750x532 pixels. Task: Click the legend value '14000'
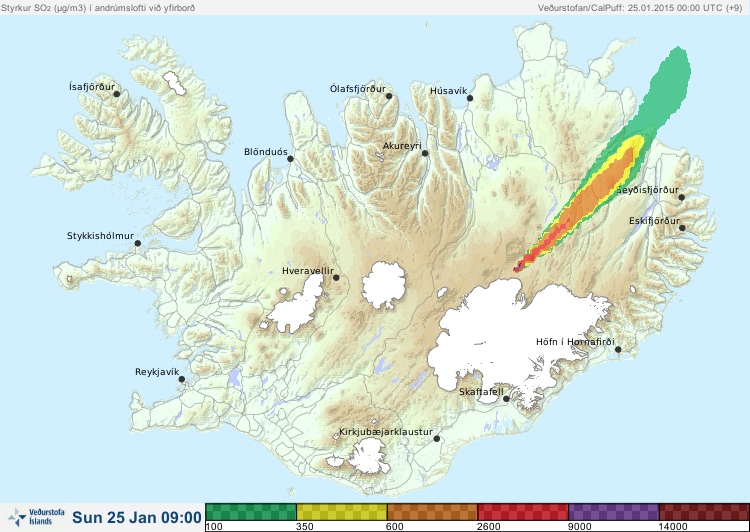pyautogui.click(x=673, y=527)
